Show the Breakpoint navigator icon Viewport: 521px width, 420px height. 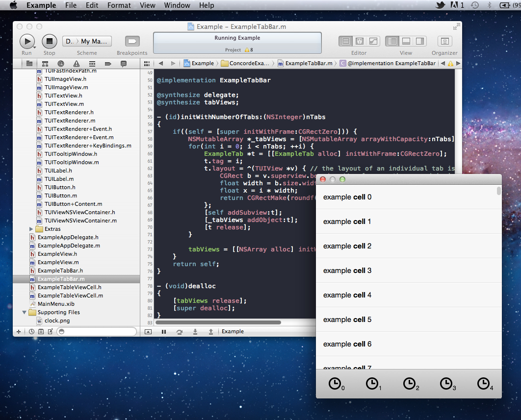tap(107, 63)
